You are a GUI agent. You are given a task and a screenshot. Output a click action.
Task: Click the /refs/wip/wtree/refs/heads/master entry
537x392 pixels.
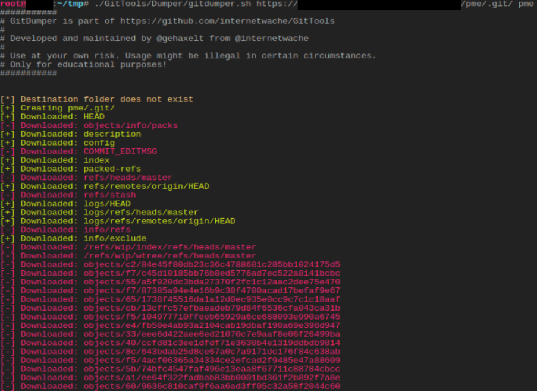pyautogui.click(x=169, y=256)
